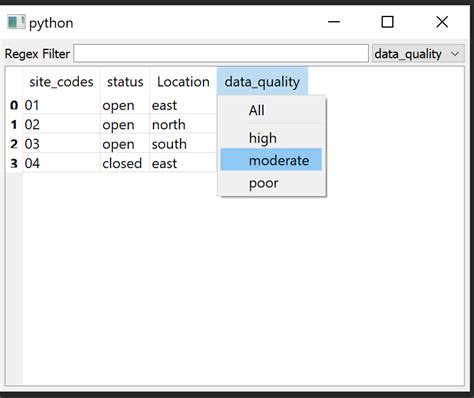The width and height of the screenshot is (474, 398).
Task: Open the data_quality column combo box
Action: click(x=418, y=54)
